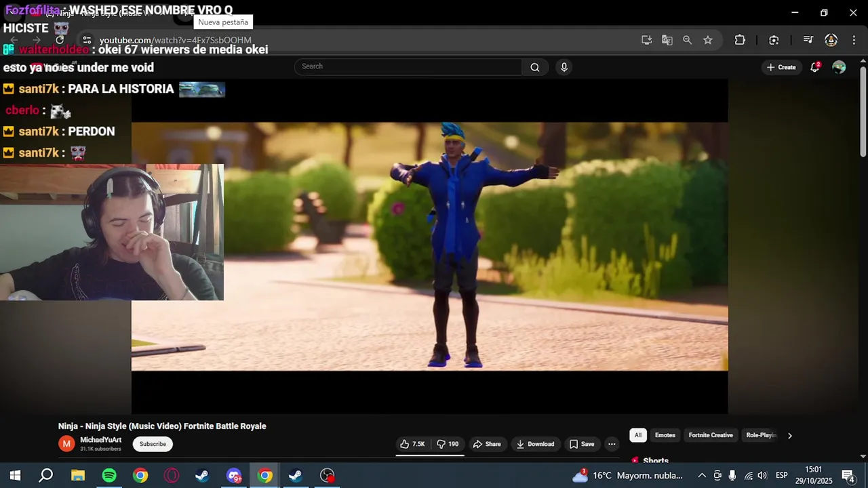The height and width of the screenshot is (488, 868).
Task: Select the Emotes filter chip
Action: click(x=665, y=435)
